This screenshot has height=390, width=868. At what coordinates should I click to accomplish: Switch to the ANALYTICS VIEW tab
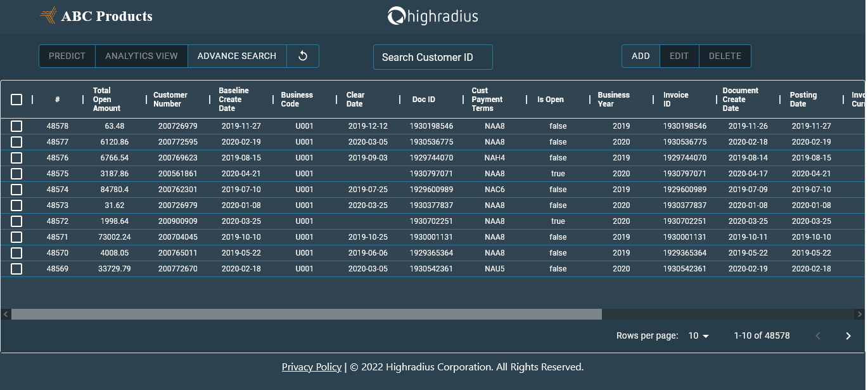click(141, 56)
